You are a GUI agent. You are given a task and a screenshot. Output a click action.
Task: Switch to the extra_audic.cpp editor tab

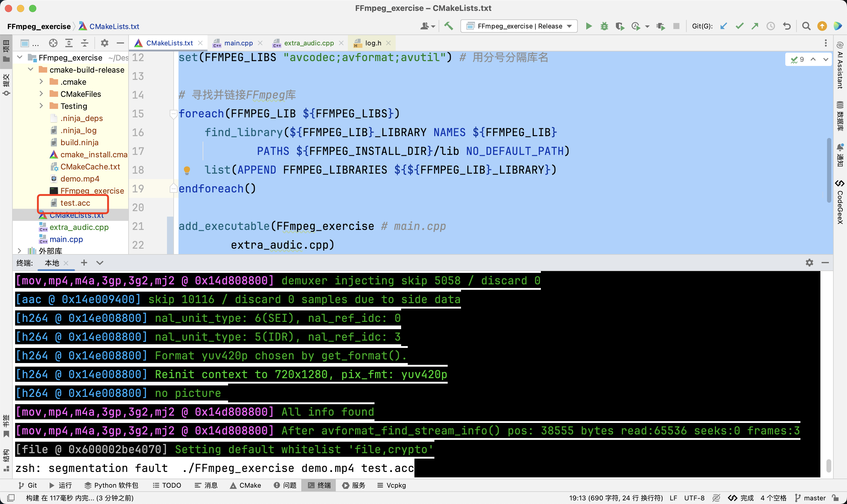(x=309, y=43)
